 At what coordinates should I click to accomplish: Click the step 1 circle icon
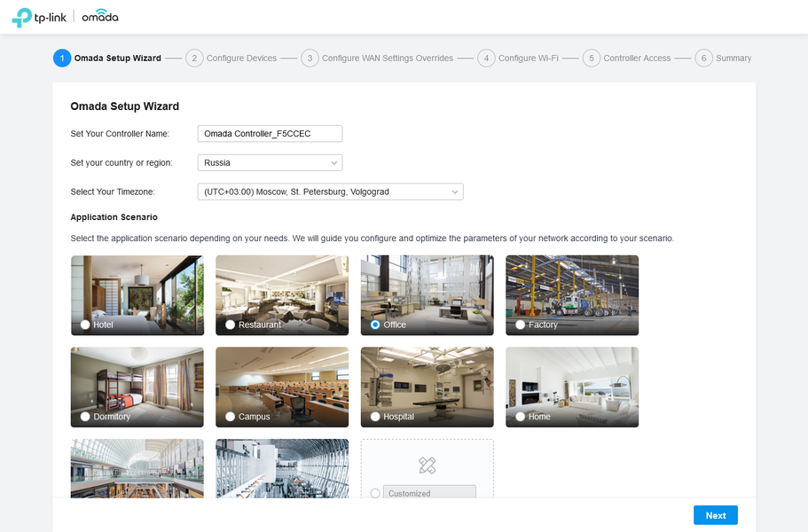pos(62,59)
